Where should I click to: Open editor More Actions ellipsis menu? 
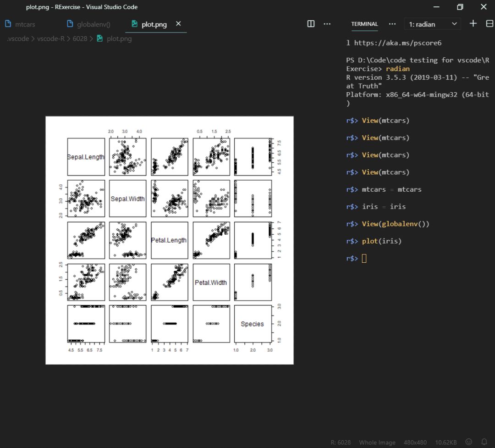327,24
